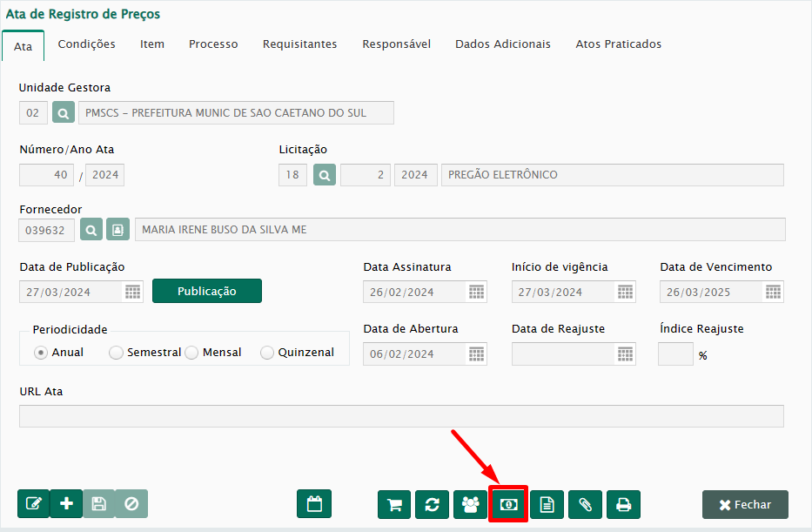The width and height of the screenshot is (812, 532).
Task: Open calendar picker for Data de Vencimento
Action: pyautogui.click(x=774, y=292)
